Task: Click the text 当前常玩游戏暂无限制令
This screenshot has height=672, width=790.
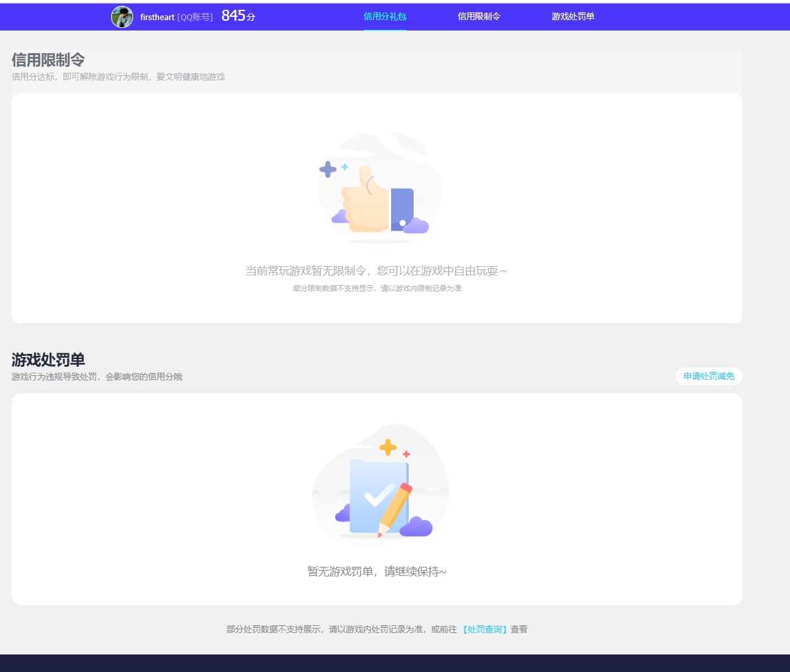Action: [306, 271]
